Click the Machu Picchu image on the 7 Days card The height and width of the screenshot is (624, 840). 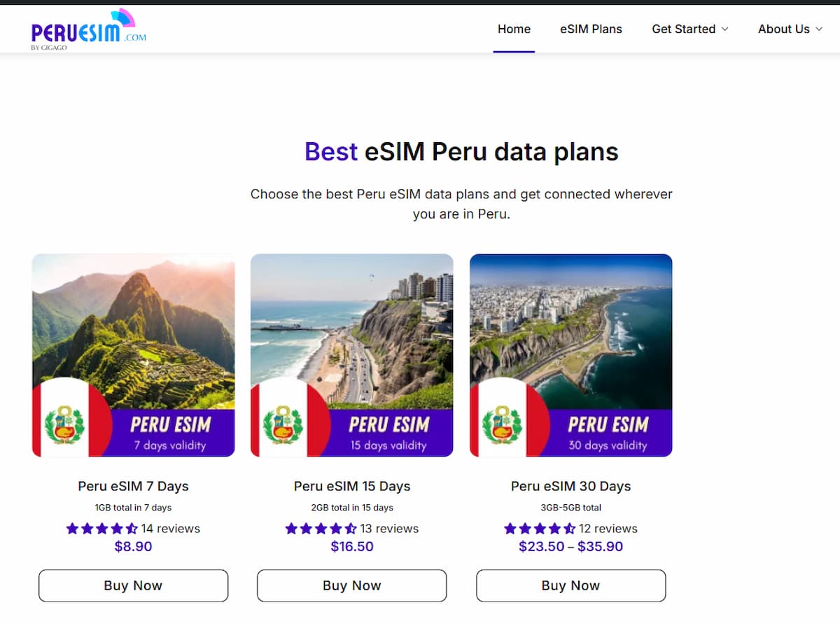pyautogui.click(x=133, y=329)
